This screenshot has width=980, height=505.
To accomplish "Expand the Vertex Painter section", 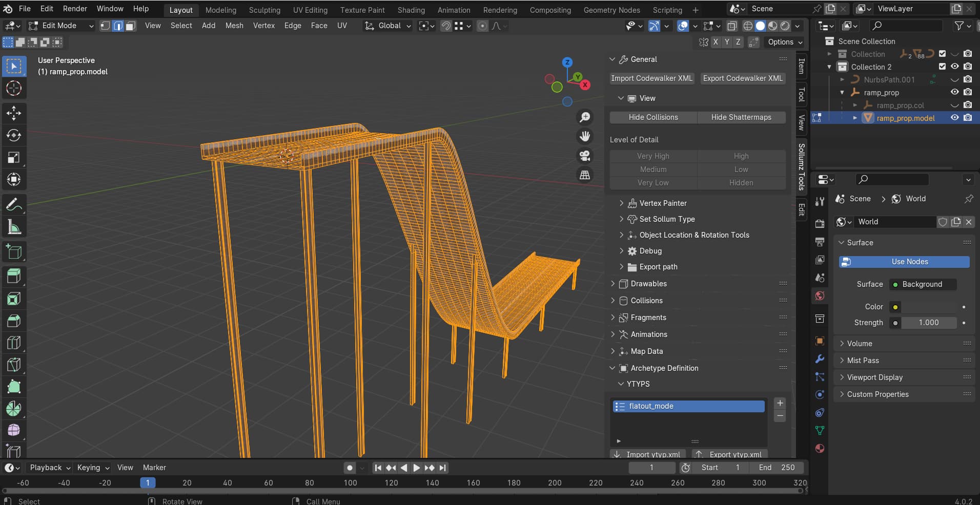I will 663,203.
